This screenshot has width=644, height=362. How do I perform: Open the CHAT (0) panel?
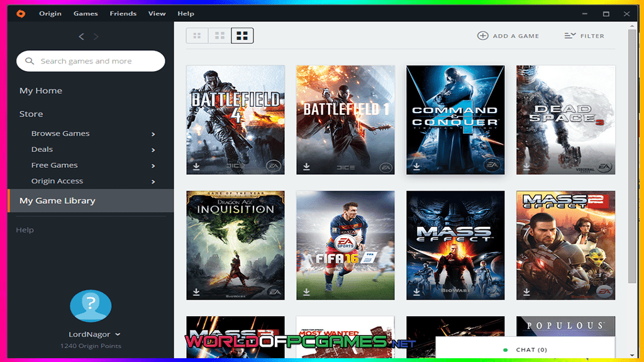point(525,349)
